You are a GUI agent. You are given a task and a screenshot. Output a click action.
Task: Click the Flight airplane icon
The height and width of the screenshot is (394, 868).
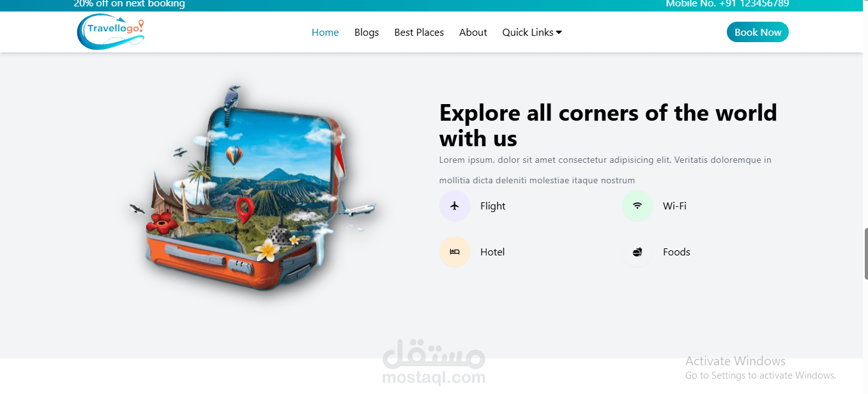click(x=455, y=206)
